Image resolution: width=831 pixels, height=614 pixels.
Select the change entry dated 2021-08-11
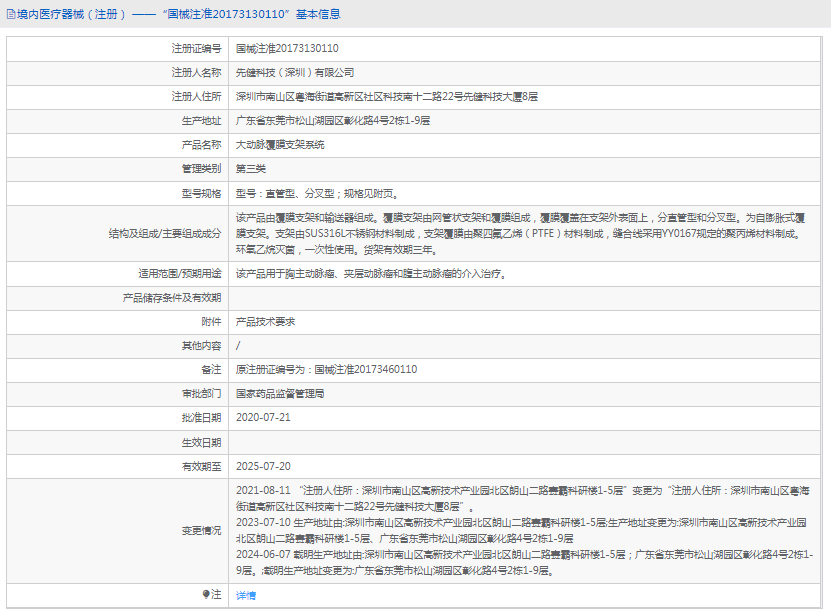click(x=523, y=499)
